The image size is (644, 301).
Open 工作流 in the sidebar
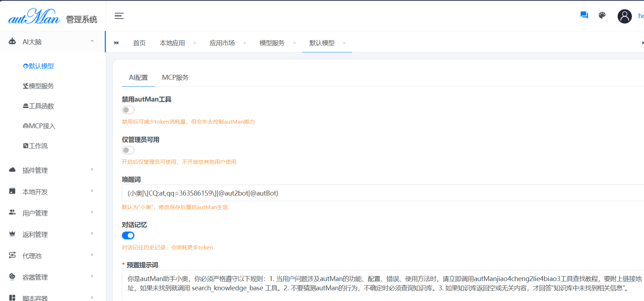(35, 146)
